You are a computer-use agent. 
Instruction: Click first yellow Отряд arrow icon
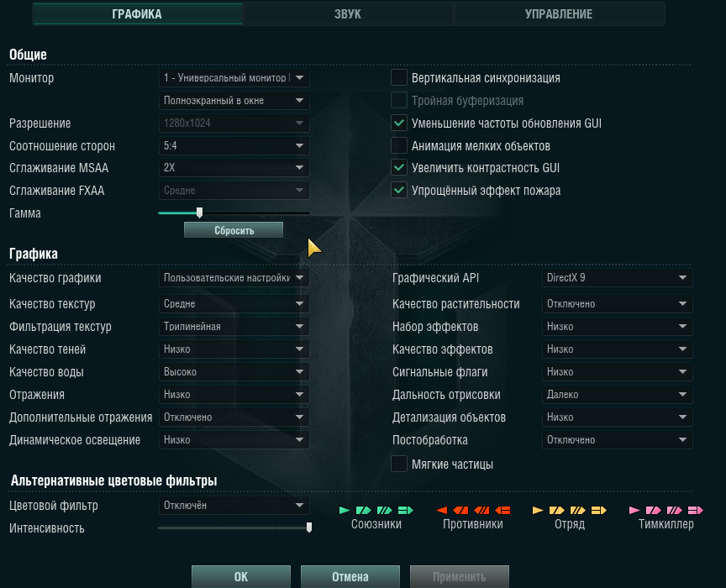click(x=538, y=510)
